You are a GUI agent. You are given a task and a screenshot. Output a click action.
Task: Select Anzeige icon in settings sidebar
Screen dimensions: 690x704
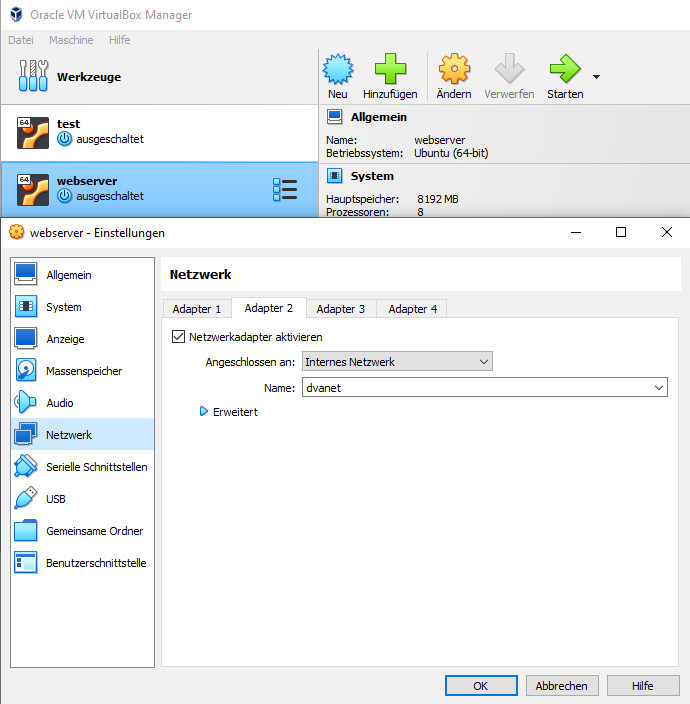click(x=26, y=338)
